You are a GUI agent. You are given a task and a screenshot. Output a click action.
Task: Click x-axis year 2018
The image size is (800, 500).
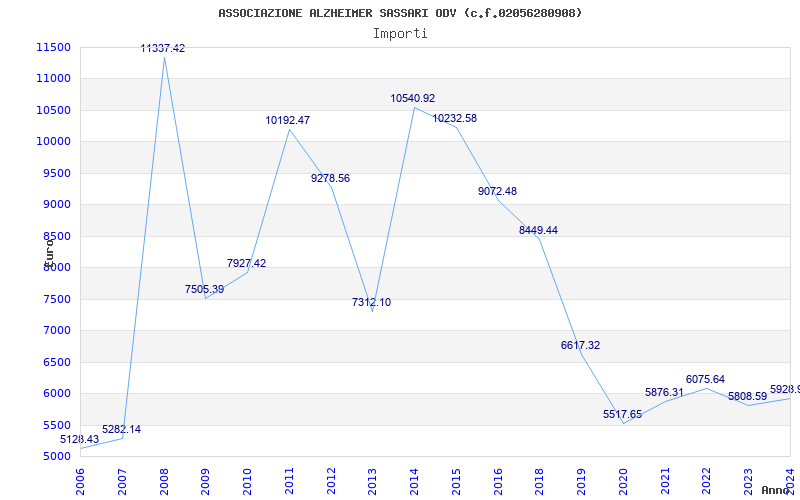click(x=540, y=482)
